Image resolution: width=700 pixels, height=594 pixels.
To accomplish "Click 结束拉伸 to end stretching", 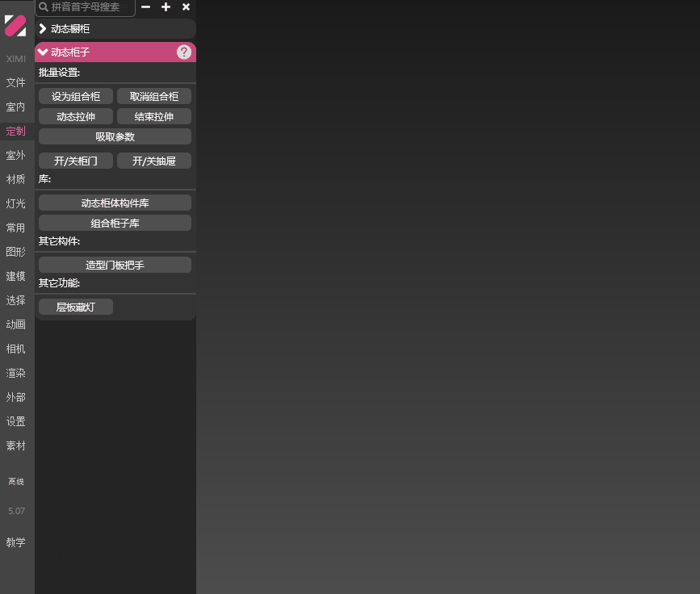I will [x=154, y=116].
